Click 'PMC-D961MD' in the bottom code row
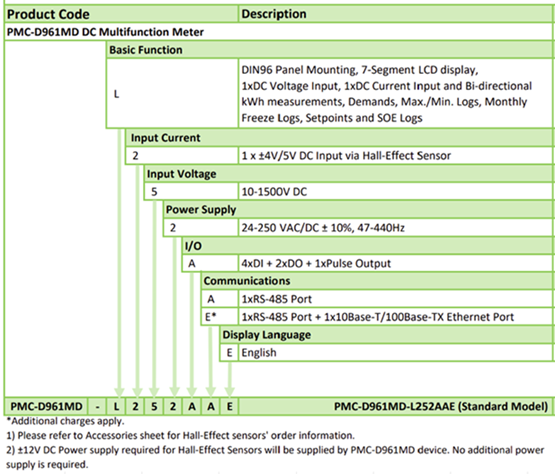555x474 pixels. (46, 406)
